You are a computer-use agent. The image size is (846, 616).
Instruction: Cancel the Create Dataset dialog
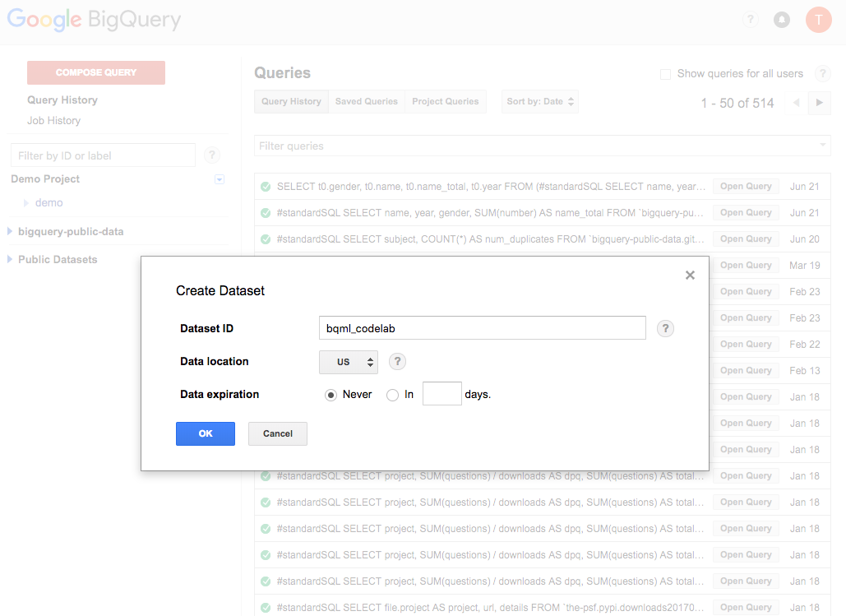(x=277, y=433)
